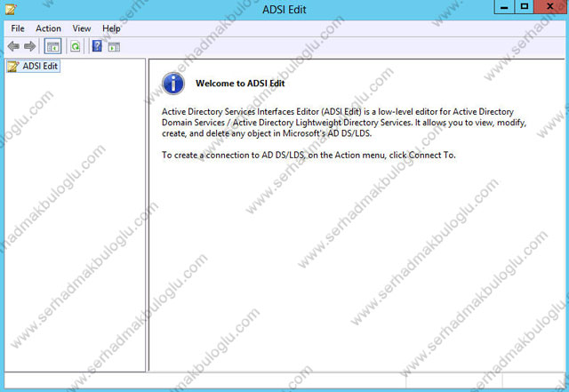This screenshot has height=392, width=569.
Task: Click the Back arrow toolbar icon
Action: (x=13, y=46)
